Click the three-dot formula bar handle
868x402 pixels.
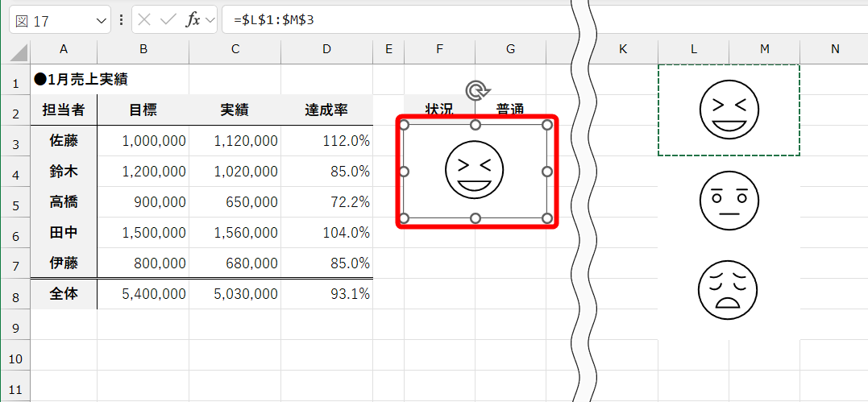[121, 20]
